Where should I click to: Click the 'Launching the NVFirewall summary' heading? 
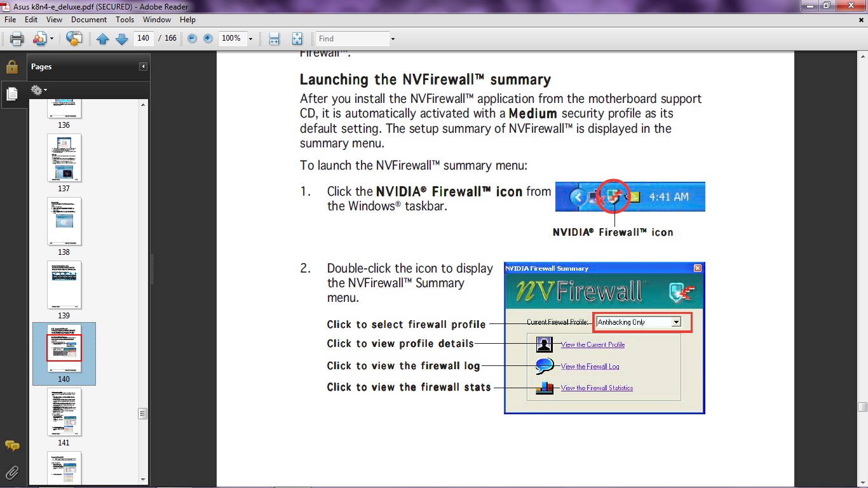(x=425, y=80)
